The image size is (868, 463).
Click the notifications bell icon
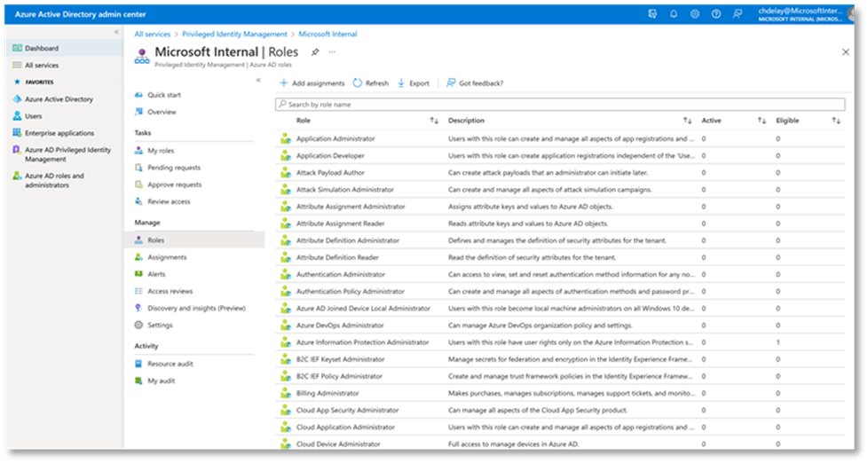674,14
